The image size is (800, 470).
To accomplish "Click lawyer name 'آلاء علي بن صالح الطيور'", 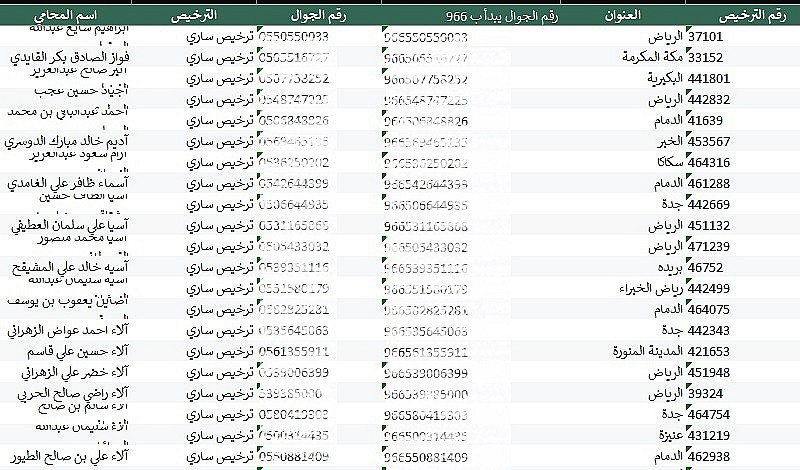I will (70, 456).
